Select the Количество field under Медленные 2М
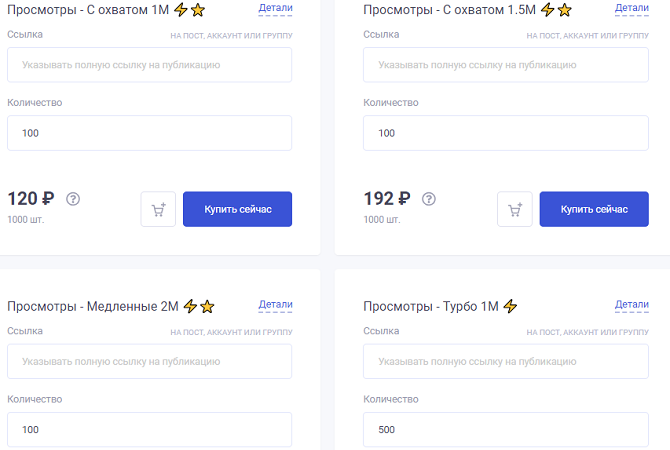 coord(150,429)
